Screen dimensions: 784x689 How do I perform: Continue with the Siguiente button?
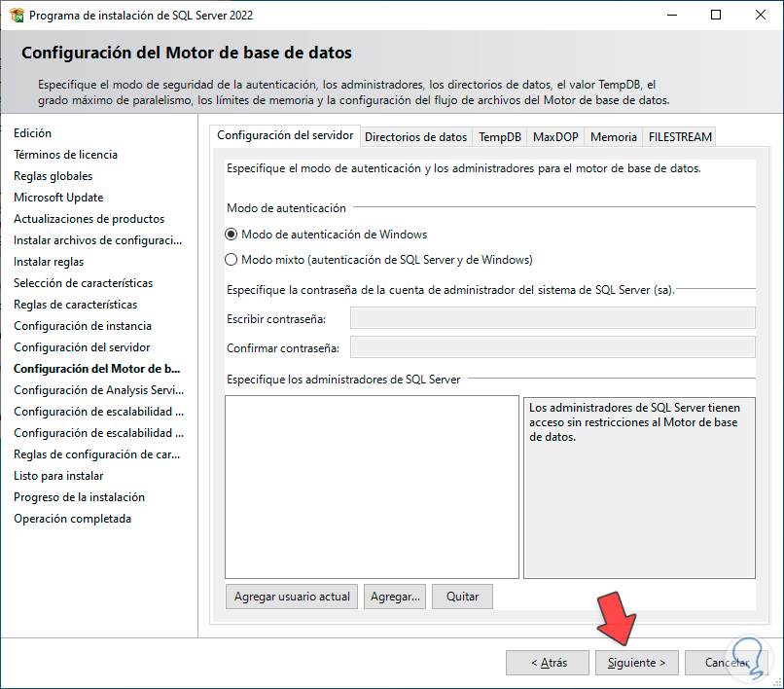coord(636,663)
